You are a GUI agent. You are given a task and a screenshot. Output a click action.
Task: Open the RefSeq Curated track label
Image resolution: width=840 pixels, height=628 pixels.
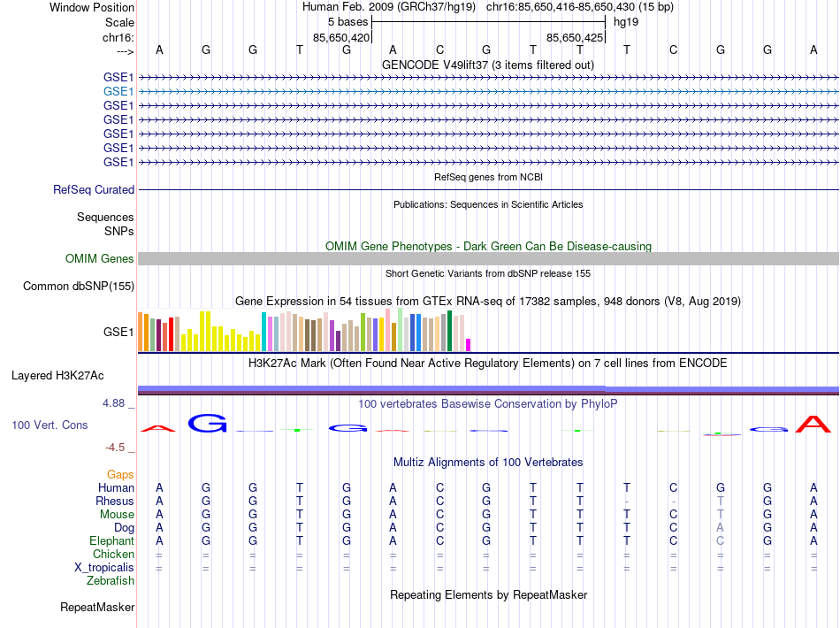coord(94,189)
